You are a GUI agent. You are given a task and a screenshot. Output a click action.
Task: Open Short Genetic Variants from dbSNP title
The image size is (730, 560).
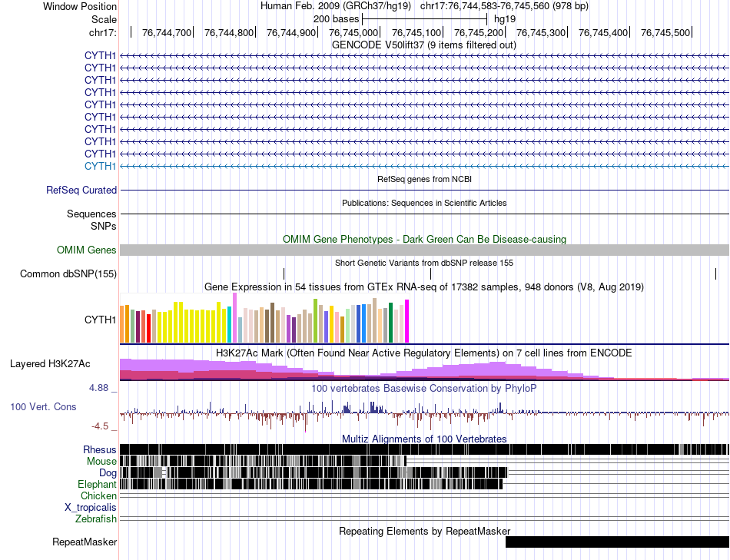[424, 263]
